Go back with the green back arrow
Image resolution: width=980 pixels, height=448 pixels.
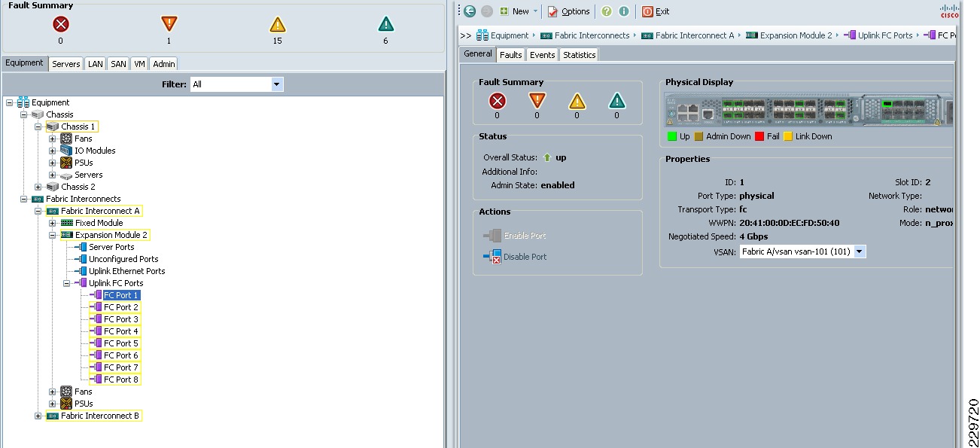coord(470,11)
